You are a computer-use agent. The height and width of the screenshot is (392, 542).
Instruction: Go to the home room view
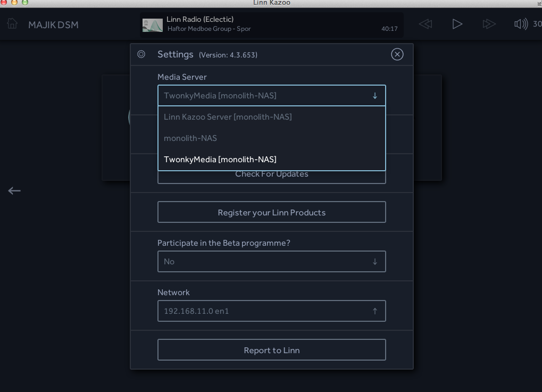tap(12, 24)
